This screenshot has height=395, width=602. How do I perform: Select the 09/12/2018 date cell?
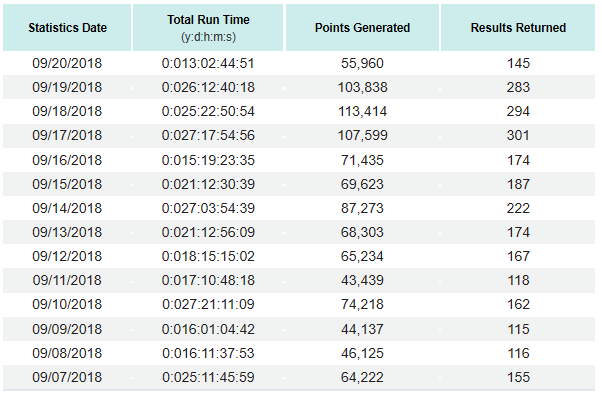point(67,256)
